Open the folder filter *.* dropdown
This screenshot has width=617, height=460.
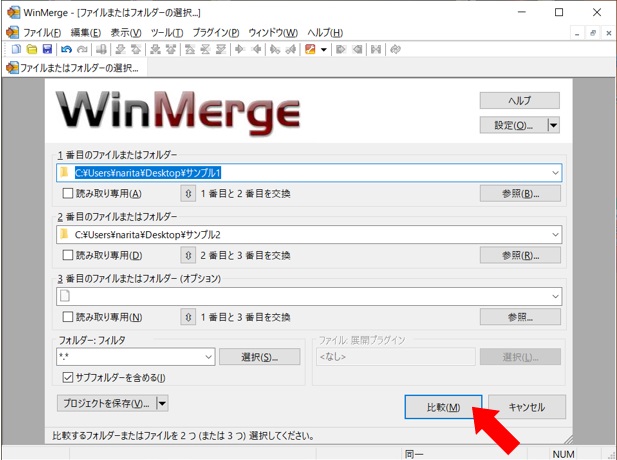point(209,357)
